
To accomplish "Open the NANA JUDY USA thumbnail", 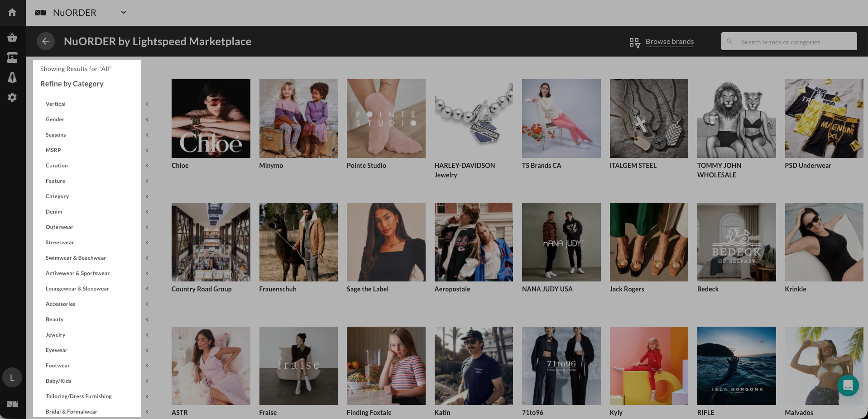I will pos(561,242).
